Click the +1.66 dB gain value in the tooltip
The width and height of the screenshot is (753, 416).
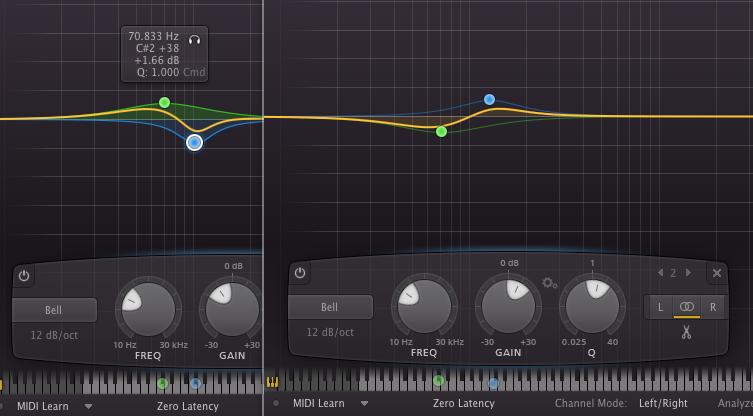[x=157, y=61]
